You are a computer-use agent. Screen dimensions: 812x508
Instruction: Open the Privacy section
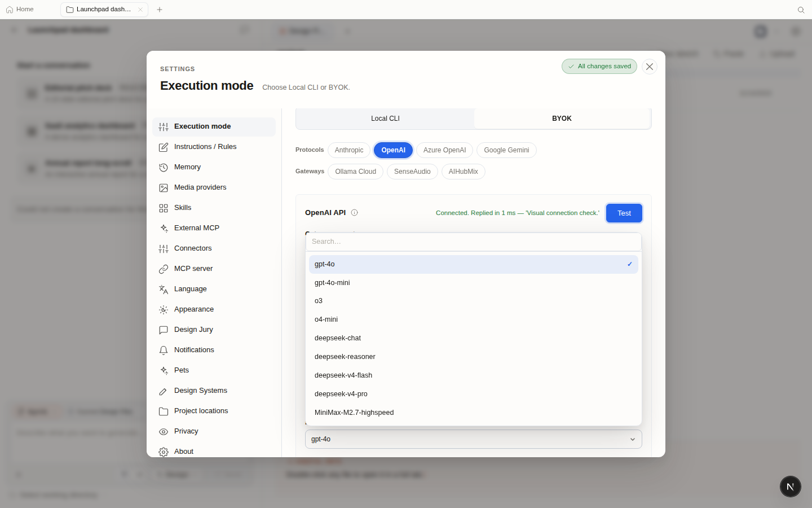[x=214, y=431]
